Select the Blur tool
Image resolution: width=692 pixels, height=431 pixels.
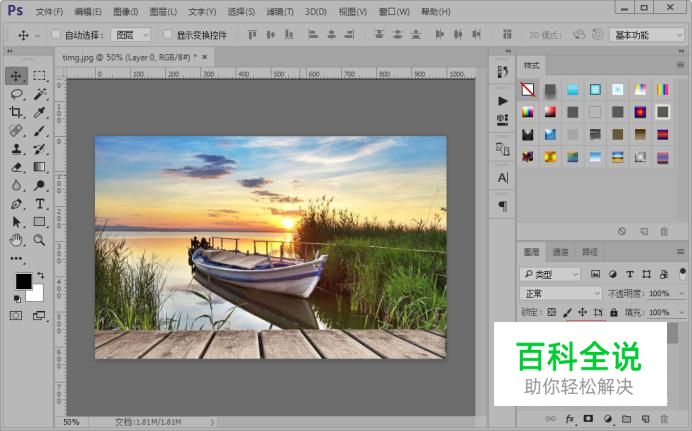coord(16,185)
